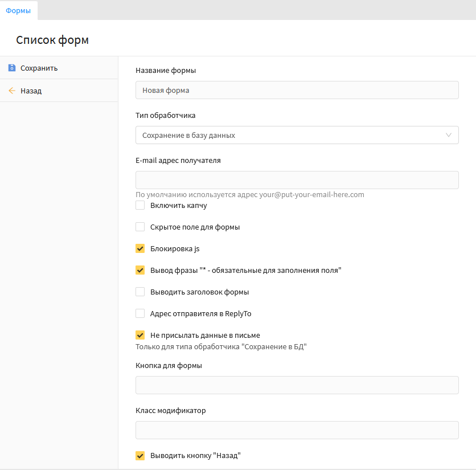This screenshot has width=476, height=470.
Task: Click the Сохранить sidebar button
Action: tap(39, 68)
